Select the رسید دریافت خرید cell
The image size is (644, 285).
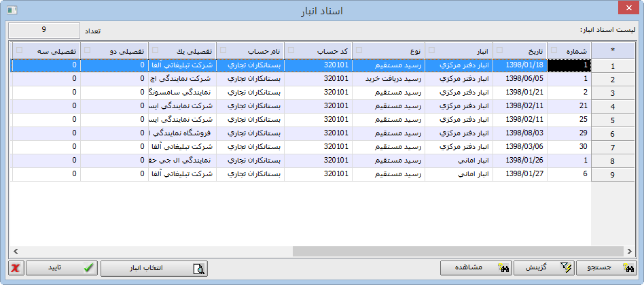point(389,79)
